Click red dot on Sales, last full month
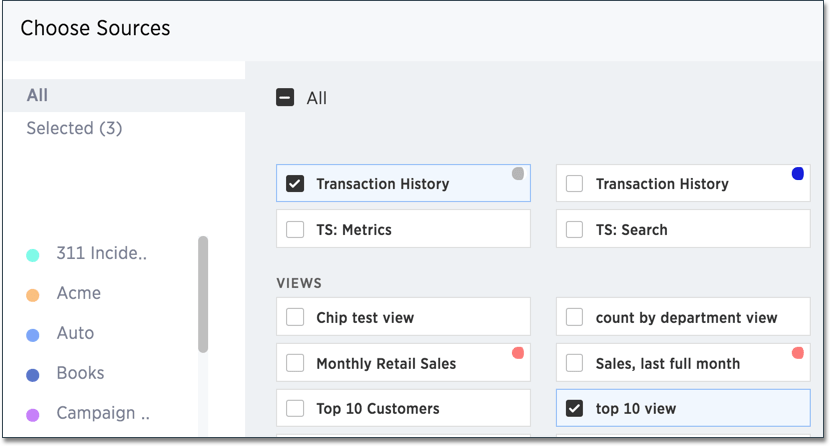 coord(797,353)
